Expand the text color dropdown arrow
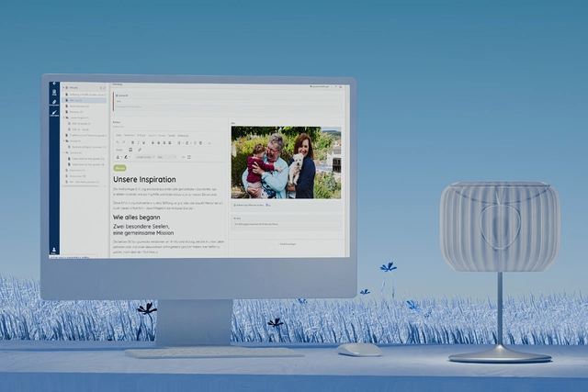This screenshot has height=392, width=588. coord(121,157)
